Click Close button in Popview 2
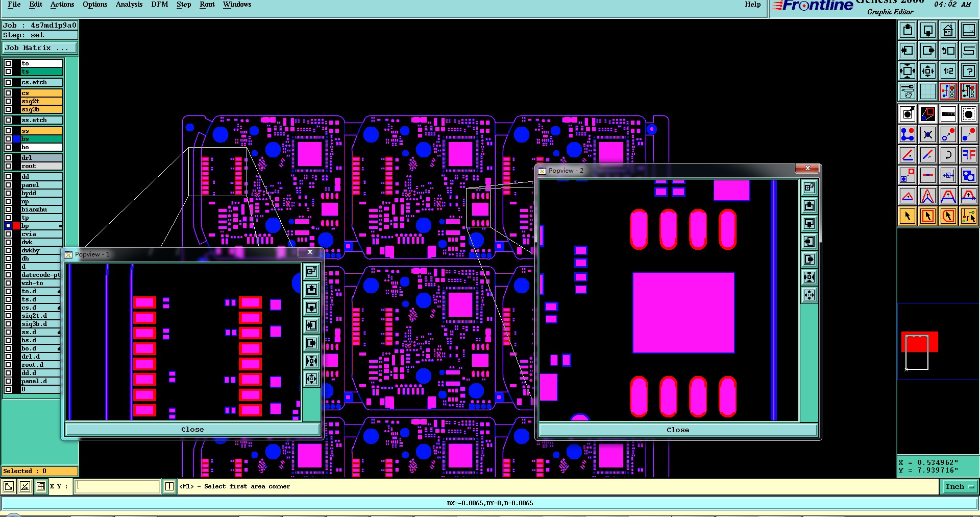 point(678,430)
